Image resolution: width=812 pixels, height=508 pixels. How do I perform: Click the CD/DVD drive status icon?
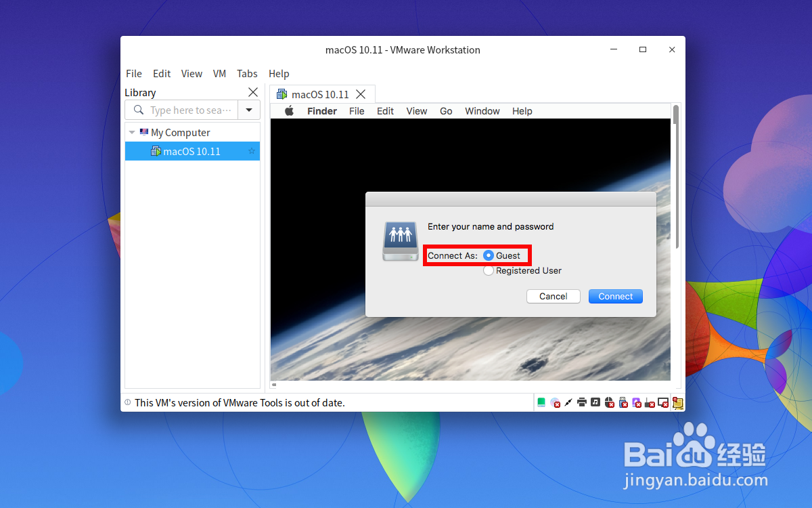pyautogui.click(x=555, y=402)
